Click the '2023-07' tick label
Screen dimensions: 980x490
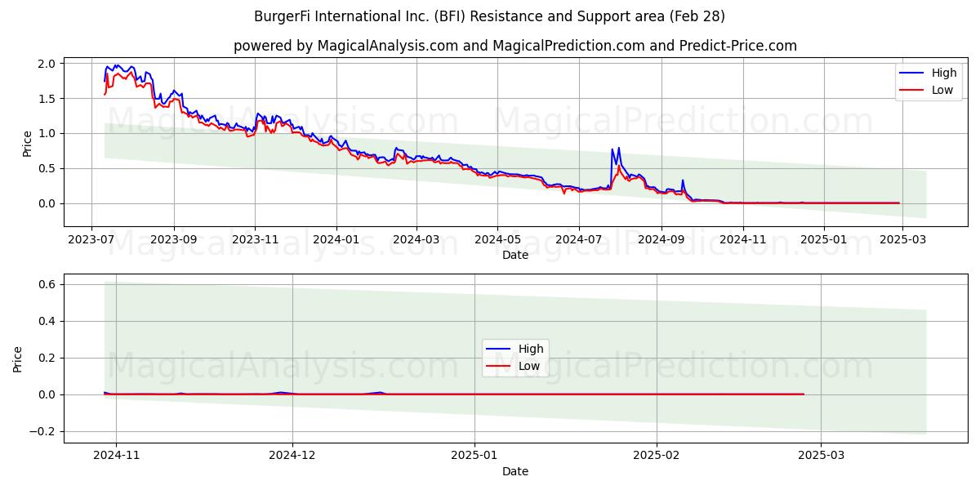91,239
